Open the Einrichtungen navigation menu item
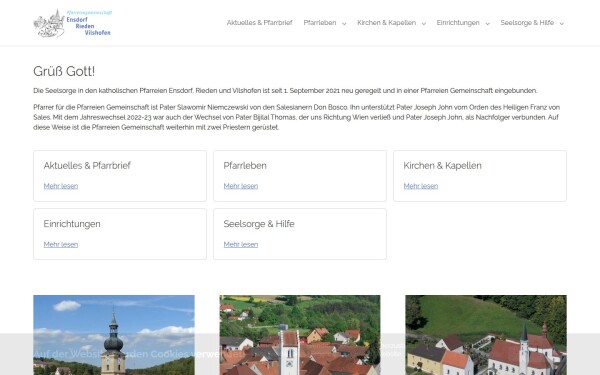Viewport: 600px width, 375px height. coord(458,23)
